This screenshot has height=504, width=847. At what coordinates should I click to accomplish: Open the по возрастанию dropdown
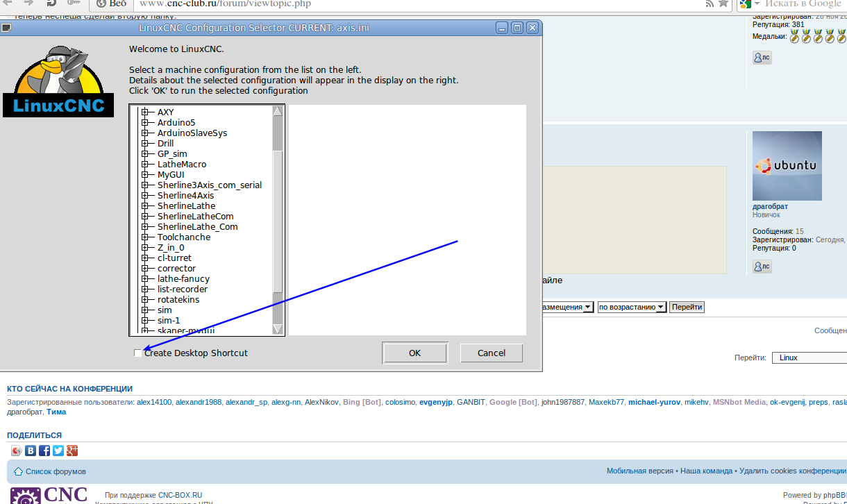[x=632, y=307]
